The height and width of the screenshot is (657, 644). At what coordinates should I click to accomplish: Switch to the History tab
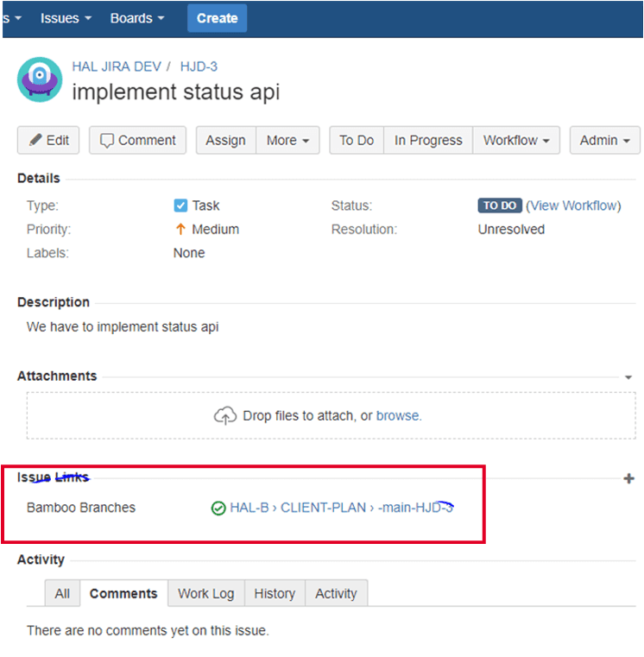click(275, 593)
